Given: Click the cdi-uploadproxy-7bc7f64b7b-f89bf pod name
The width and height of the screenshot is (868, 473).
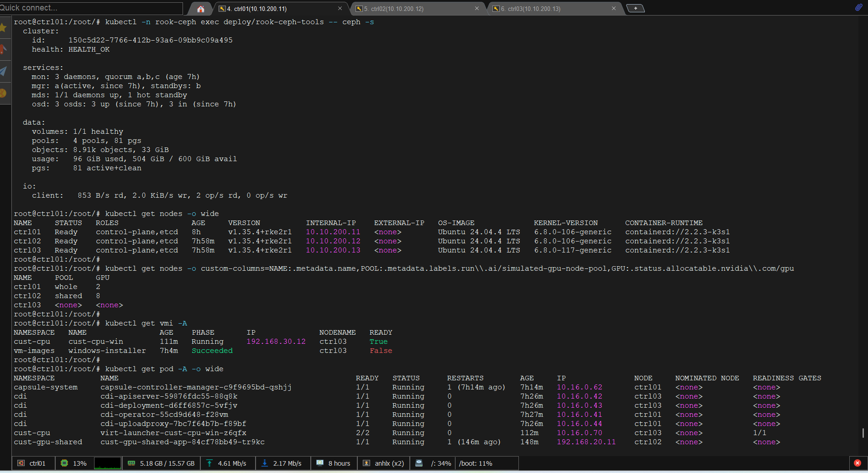Looking at the screenshot, I should 173,424.
